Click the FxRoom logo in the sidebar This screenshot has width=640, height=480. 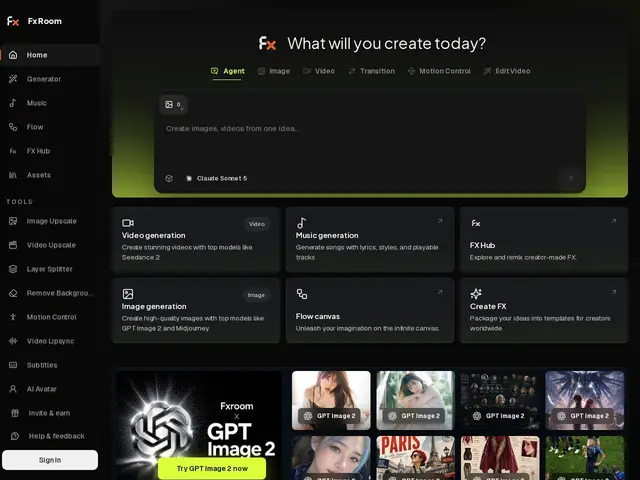point(34,21)
